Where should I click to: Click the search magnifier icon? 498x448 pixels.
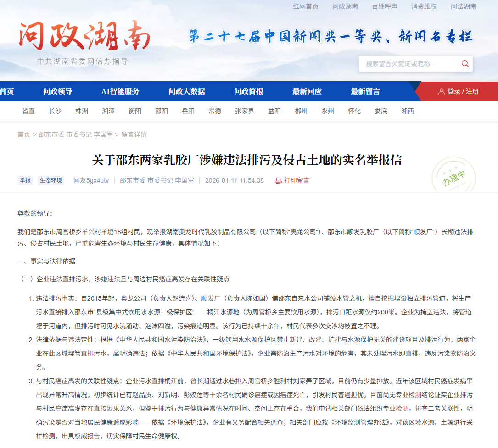pos(465,64)
